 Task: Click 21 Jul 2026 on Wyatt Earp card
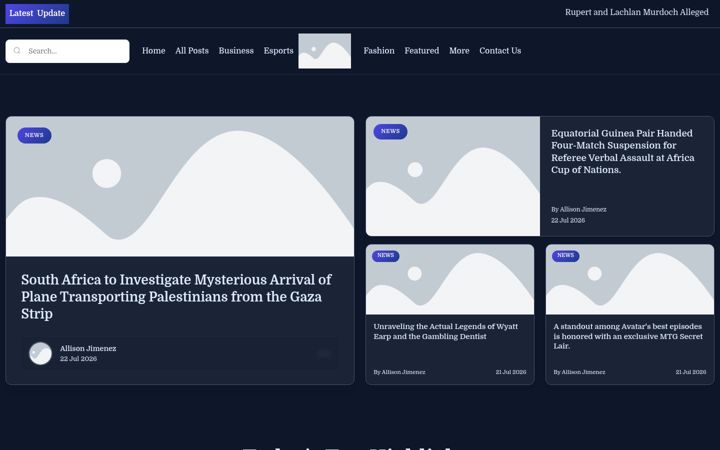(x=511, y=372)
